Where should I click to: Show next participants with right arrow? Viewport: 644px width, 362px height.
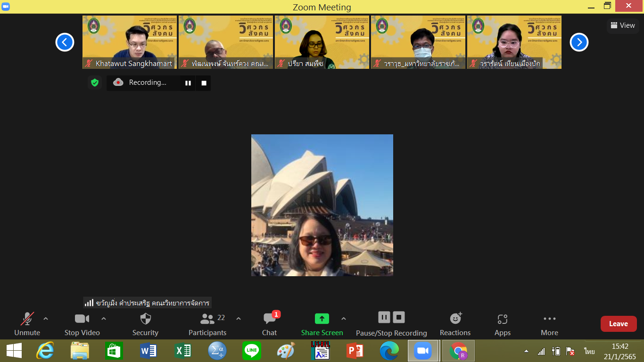579,42
